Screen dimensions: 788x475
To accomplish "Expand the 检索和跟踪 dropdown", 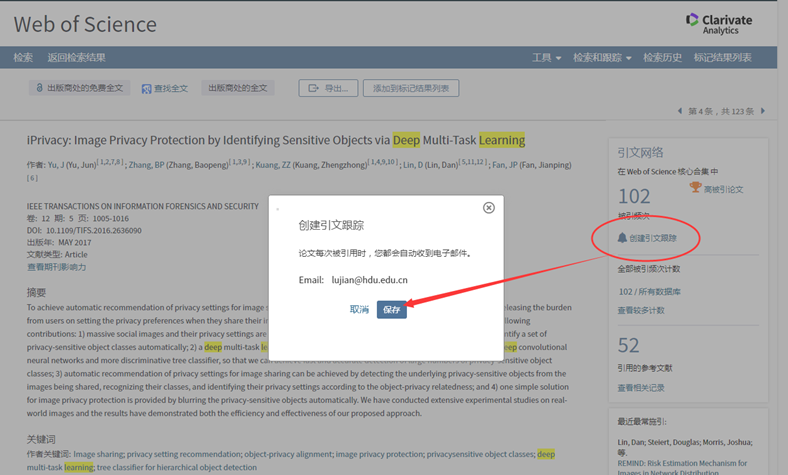I will point(602,58).
